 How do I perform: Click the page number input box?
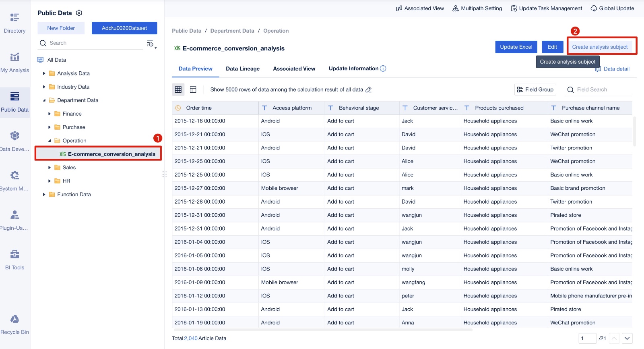[x=587, y=338]
